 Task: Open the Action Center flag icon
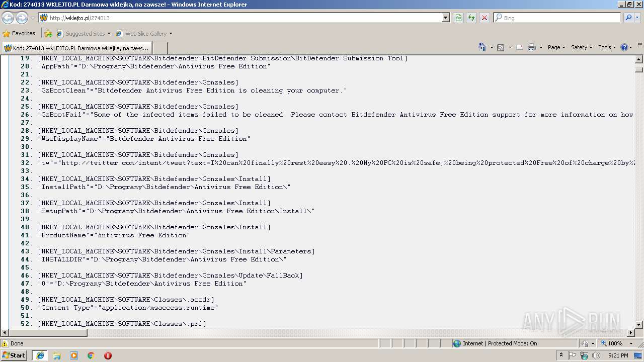pos(572,355)
